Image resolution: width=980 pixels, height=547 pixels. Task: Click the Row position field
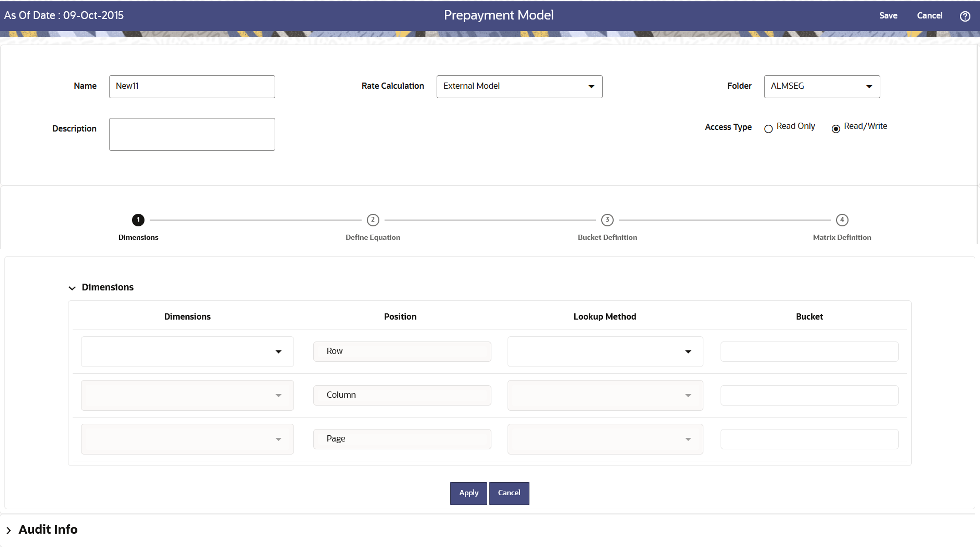click(402, 351)
